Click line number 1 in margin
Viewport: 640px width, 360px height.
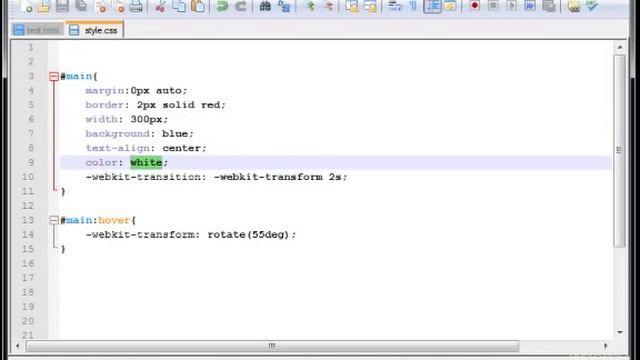(31, 47)
